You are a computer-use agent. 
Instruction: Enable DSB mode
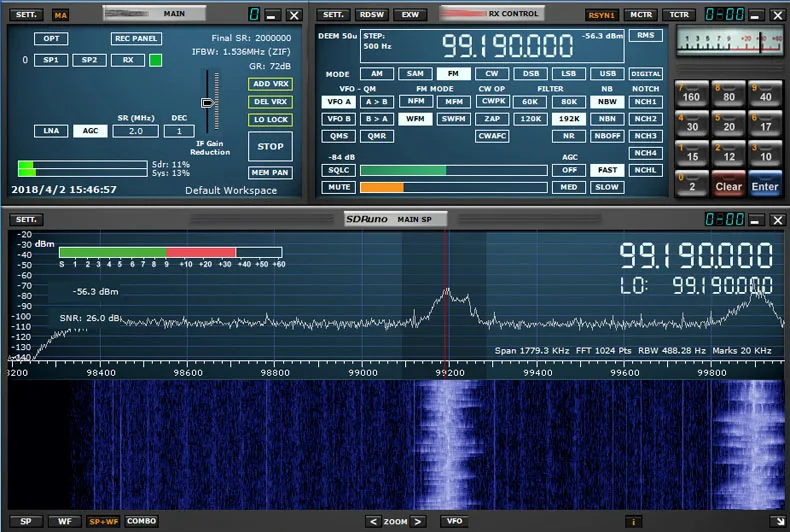click(531, 74)
